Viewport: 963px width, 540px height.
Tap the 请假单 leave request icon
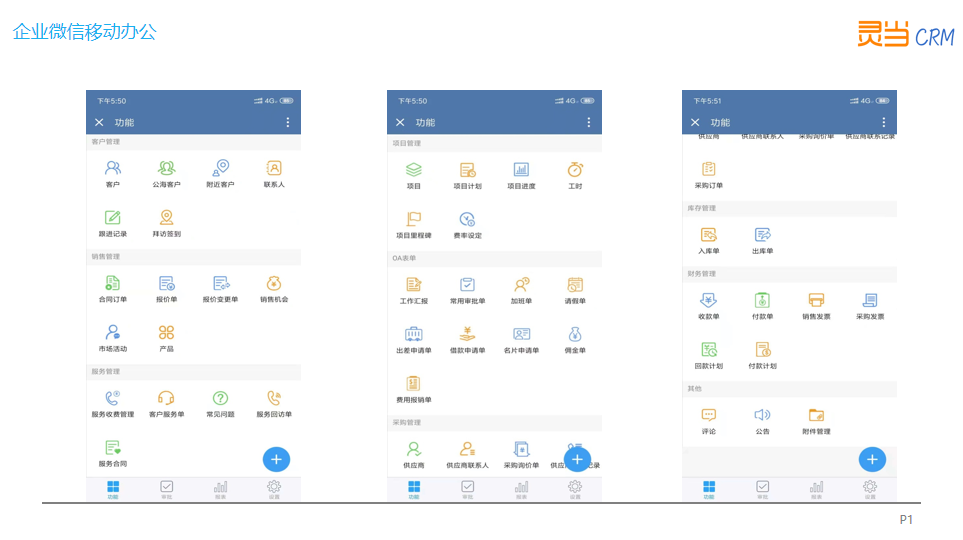(x=575, y=284)
